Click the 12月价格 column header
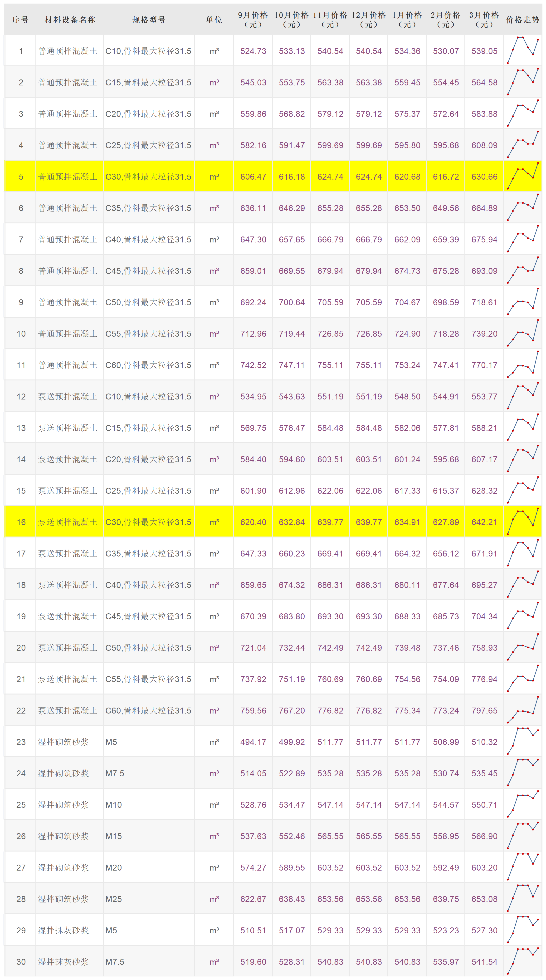 pos(368,20)
